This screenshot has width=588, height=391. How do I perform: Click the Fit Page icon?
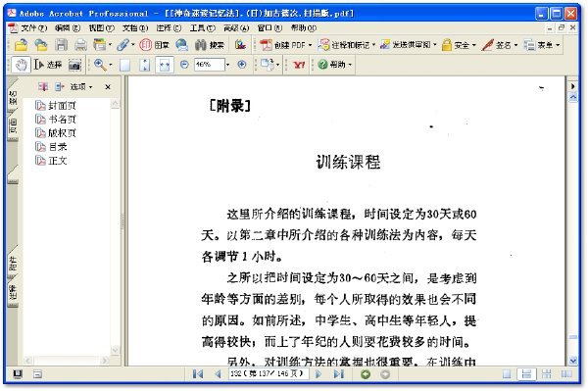click(x=144, y=65)
